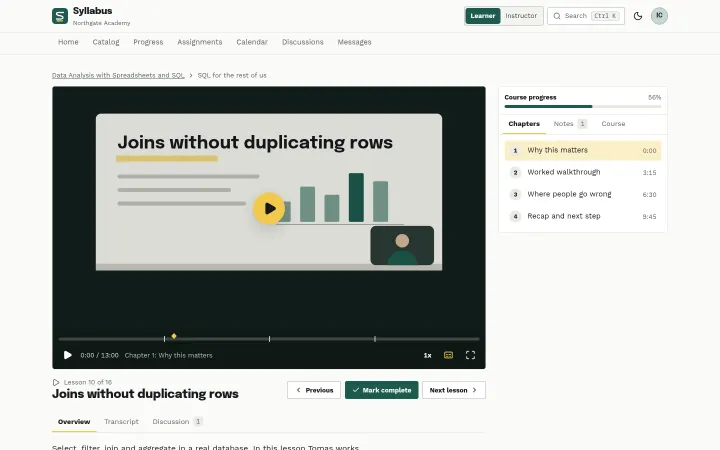Viewport: 720px width, 450px height.
Task: Jump to second chapter tick on timeline
Action: pos(270,339)
